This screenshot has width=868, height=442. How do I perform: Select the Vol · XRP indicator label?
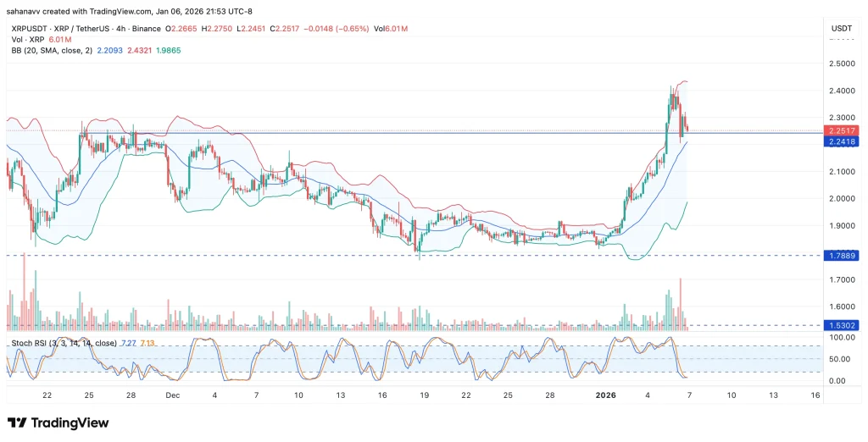click(x=28, y=39)
